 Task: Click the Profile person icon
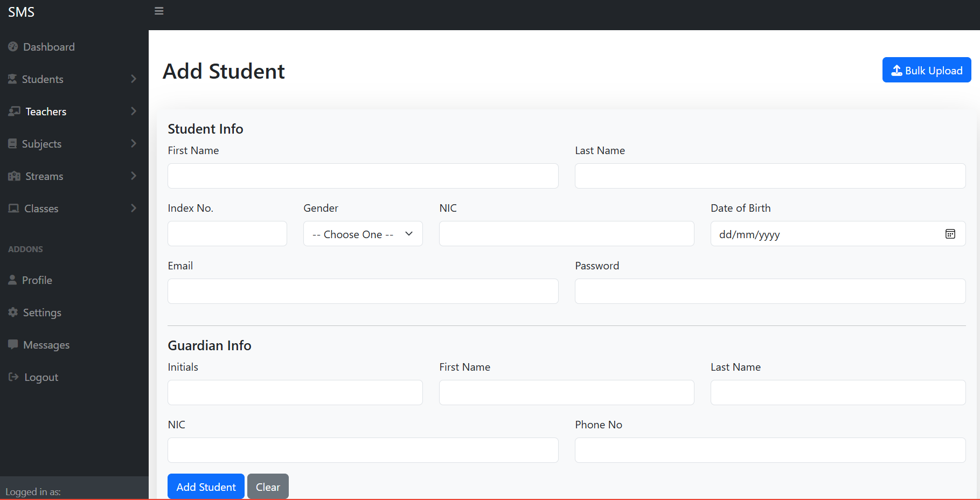[x=12, y=280]
